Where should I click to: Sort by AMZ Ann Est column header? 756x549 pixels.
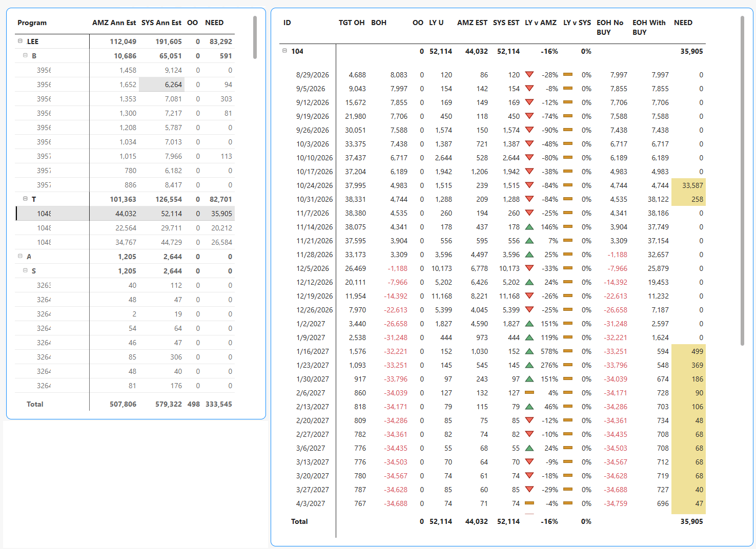(x=114, y=23)
